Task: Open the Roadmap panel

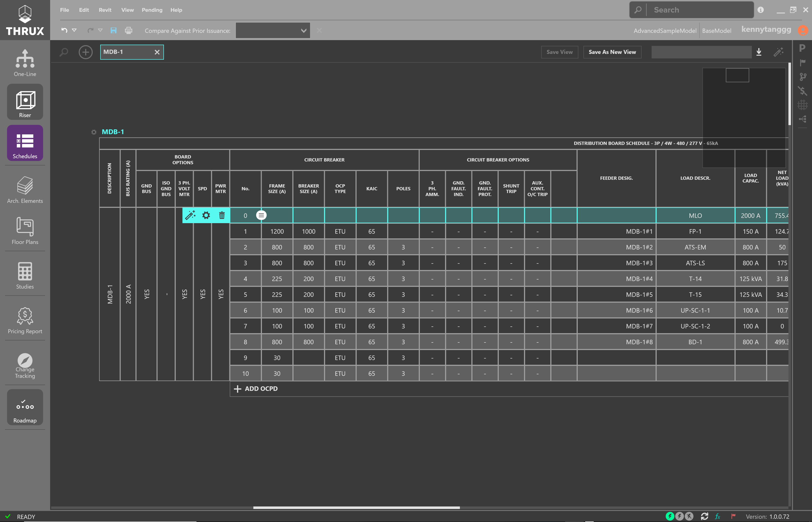Action: coord(25,407)
